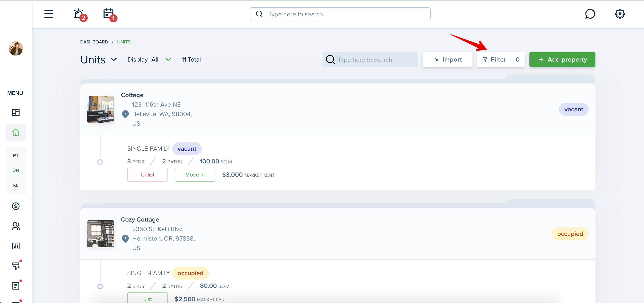The width and height of the screenshot is (644, 303).
Task: Open the Filter button
Action: click(501, 60)
